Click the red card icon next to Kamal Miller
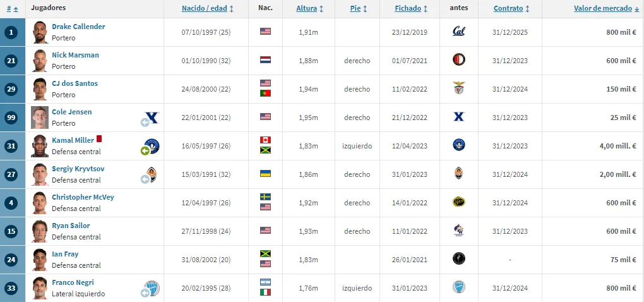Image resolution: width=644 pixels, height=302 pixels. [x=99, y=140]
